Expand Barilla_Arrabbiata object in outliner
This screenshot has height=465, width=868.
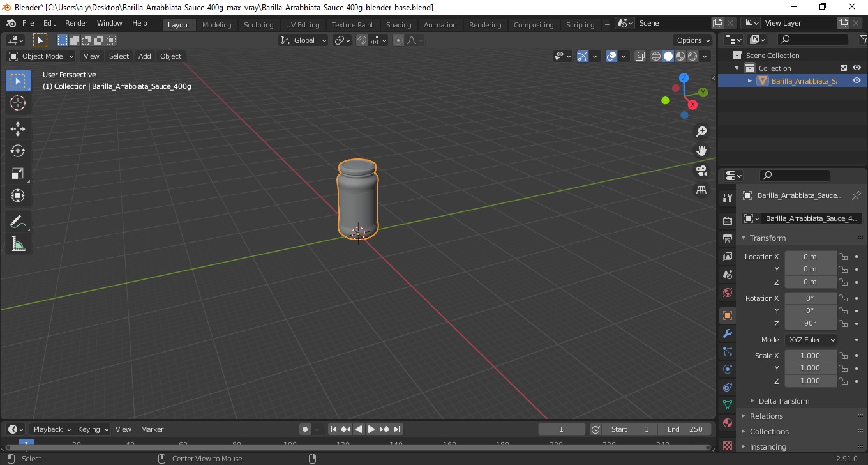[750, 80]
